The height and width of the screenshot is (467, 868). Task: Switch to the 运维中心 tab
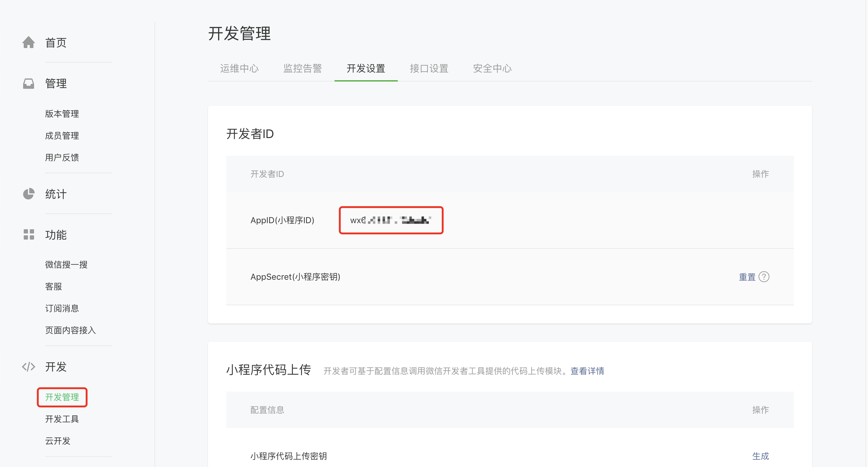[x=239, y=68]
